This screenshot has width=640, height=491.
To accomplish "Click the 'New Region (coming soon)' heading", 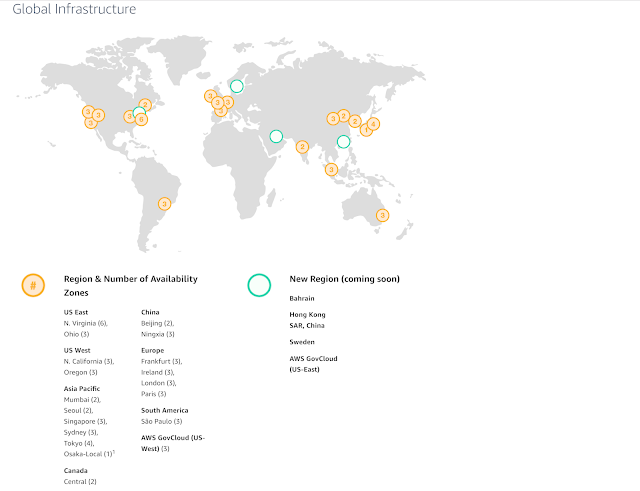I will 344,279.
